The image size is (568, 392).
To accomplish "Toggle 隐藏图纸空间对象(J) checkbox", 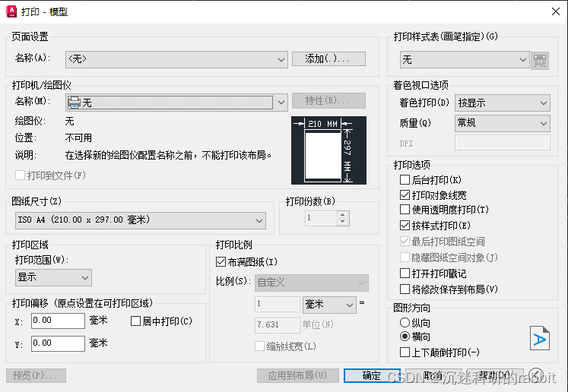I will point(405,258).
